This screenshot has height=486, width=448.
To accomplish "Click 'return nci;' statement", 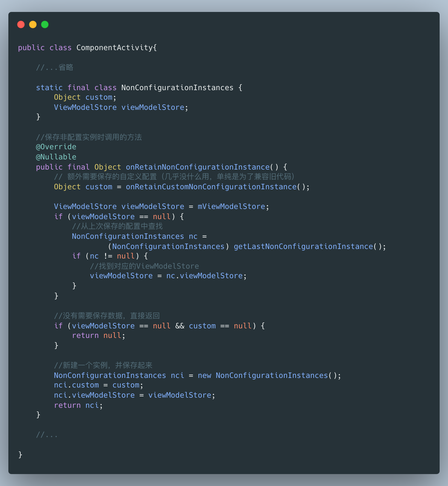I will pos(78,405).
